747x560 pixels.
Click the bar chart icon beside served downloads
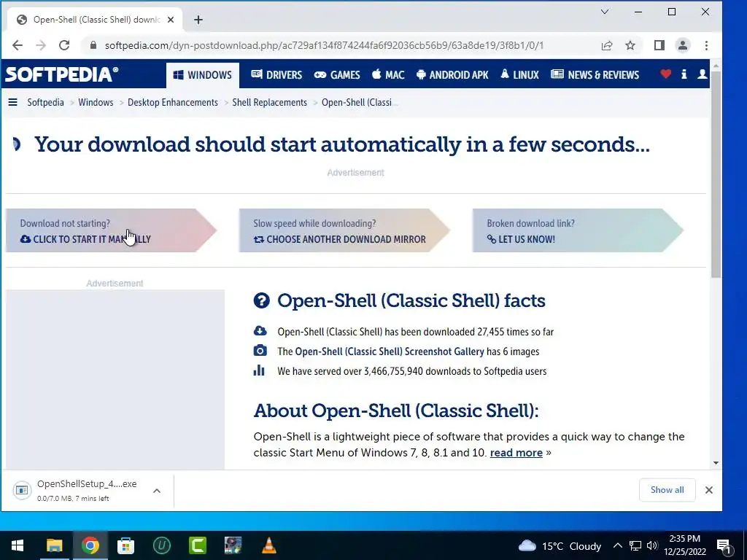point(259,370)
